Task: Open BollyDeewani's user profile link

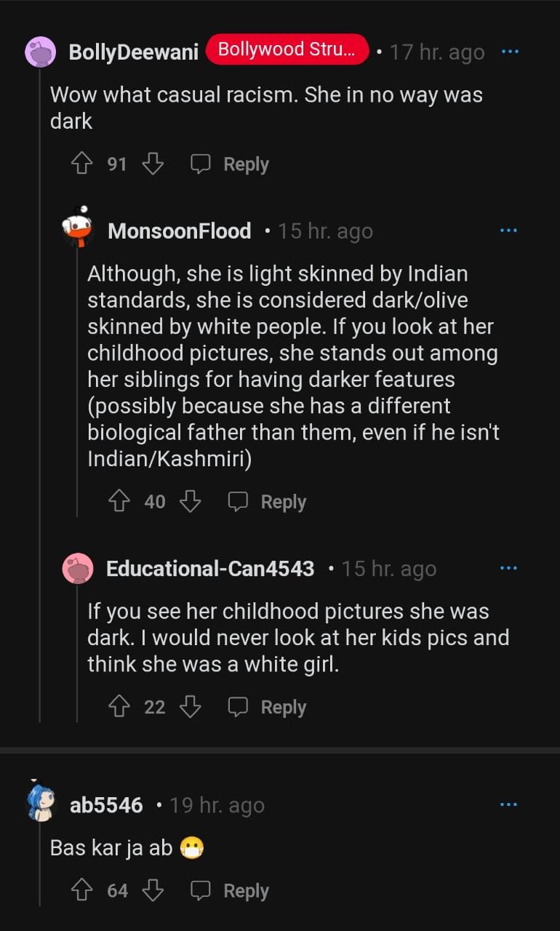Action: click(x=133, y=52)
